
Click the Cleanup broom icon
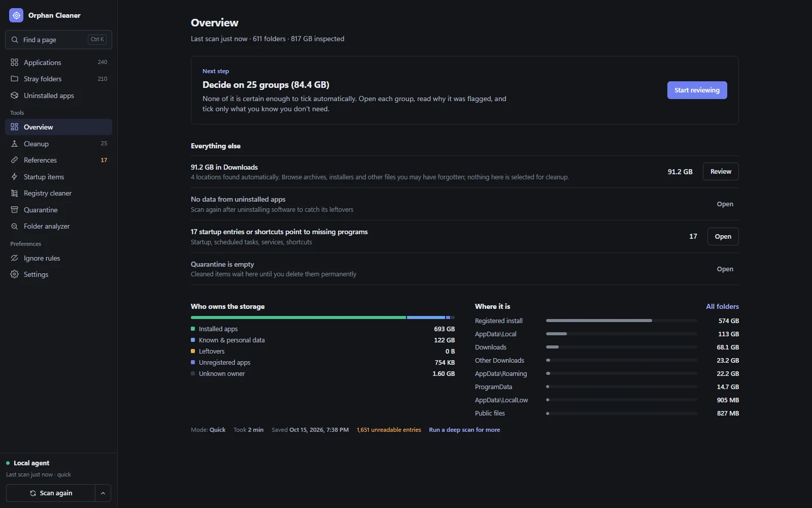(x=14, y=144)
